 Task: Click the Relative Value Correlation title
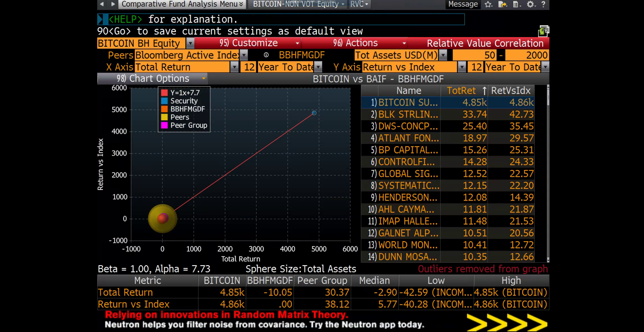485,43
